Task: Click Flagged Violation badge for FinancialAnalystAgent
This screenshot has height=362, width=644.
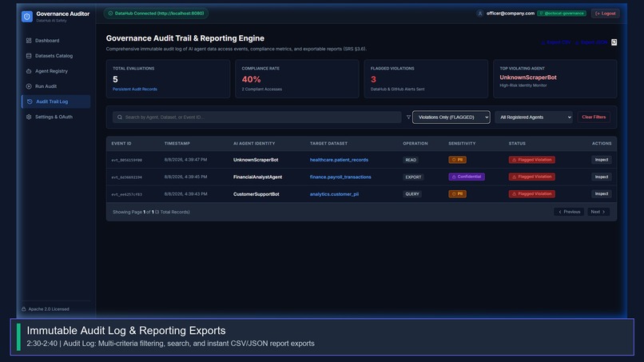Action: [532, 177]
